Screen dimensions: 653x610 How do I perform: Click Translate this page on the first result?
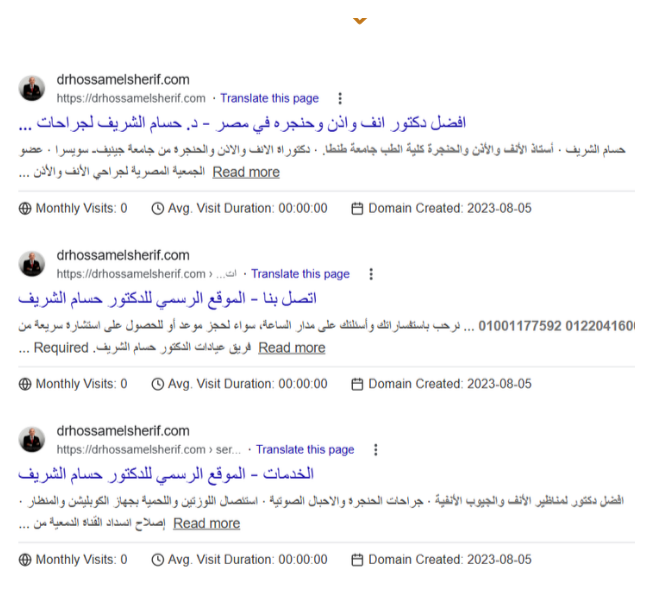269,98
